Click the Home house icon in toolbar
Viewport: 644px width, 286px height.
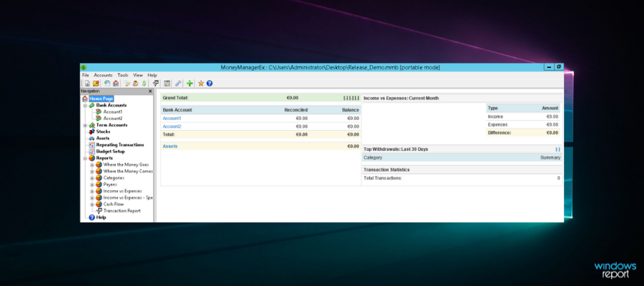click(x=116, y=83)
